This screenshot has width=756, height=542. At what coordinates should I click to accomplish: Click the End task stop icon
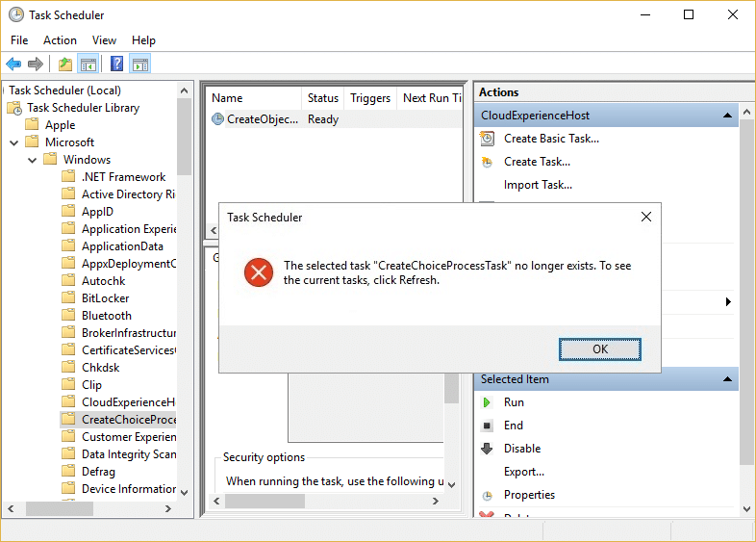point(487,426)
